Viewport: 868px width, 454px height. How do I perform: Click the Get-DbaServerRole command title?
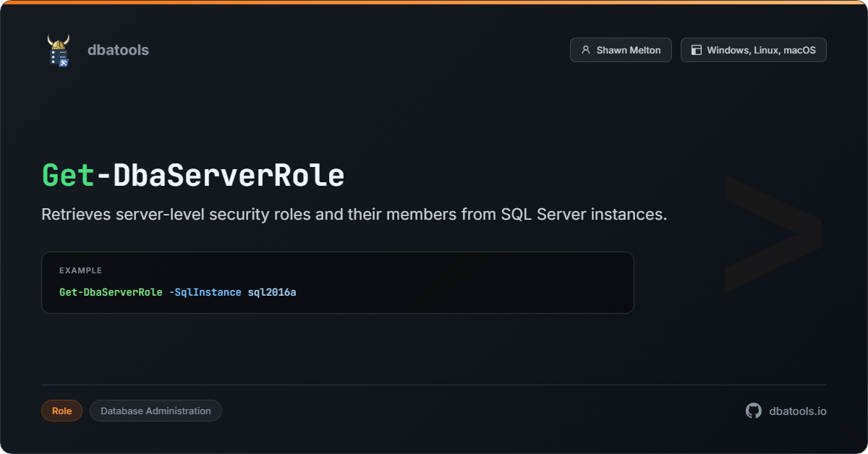193,176
